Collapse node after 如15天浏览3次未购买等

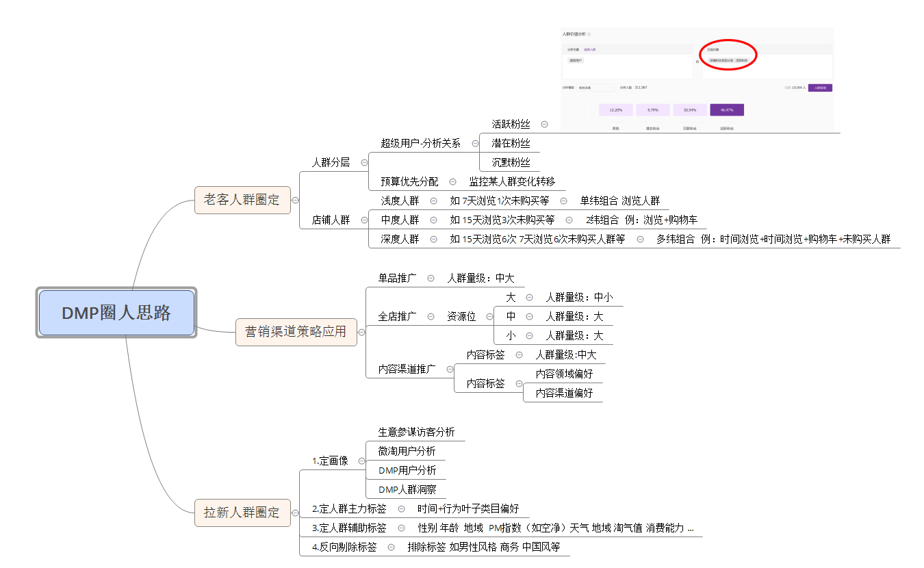tap(569, 220)
